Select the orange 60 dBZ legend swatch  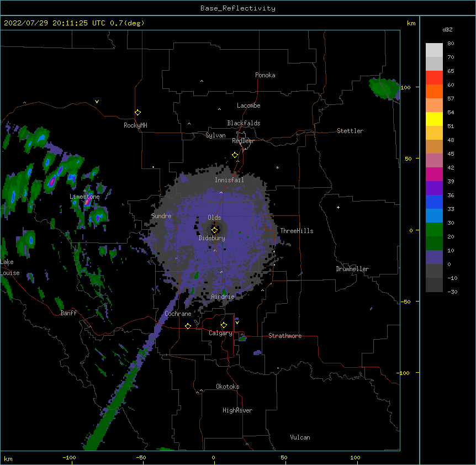(x=434, y=91)
